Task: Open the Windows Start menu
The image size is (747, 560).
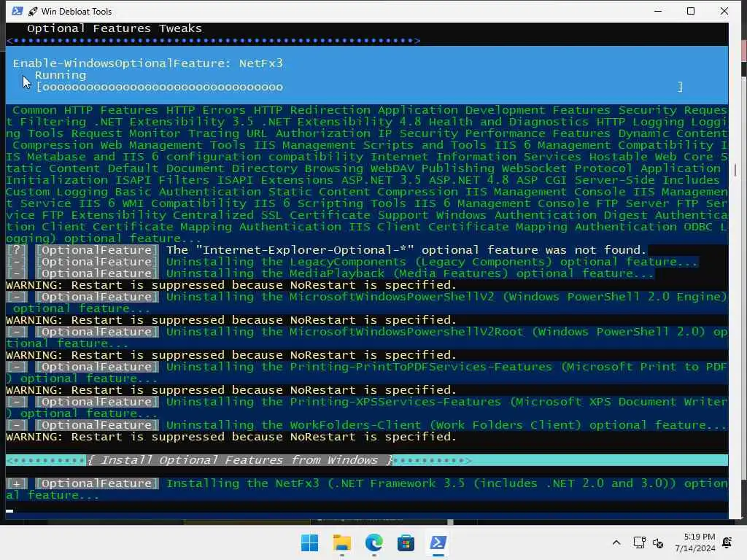Action: (x=309, y=542)
